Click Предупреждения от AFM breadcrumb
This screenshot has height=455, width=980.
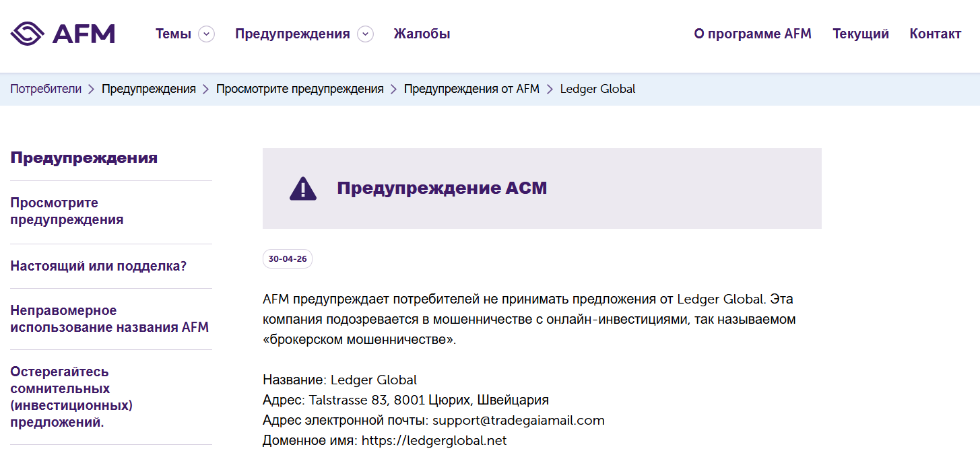[471, 89]
